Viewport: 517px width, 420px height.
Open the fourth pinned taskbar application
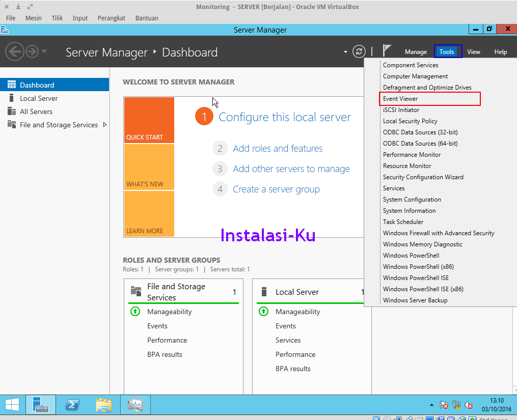coord(135,405)
